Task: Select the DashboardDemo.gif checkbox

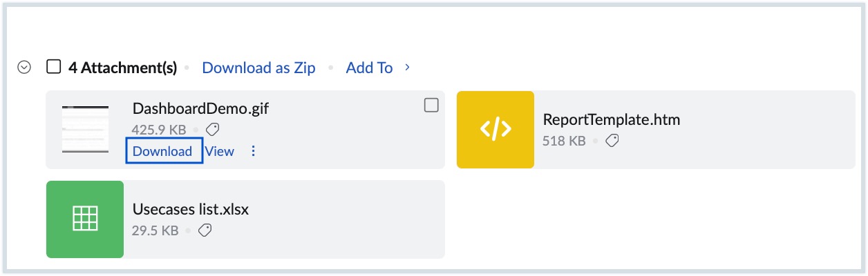Action: [431, 105]
